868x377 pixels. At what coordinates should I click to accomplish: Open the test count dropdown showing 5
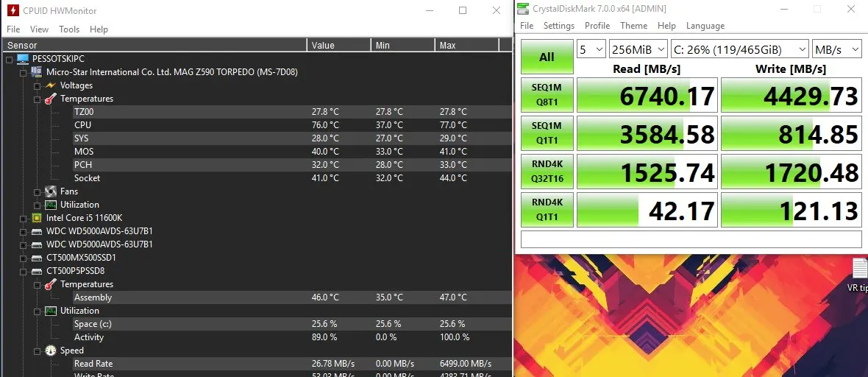coord(591,49)
